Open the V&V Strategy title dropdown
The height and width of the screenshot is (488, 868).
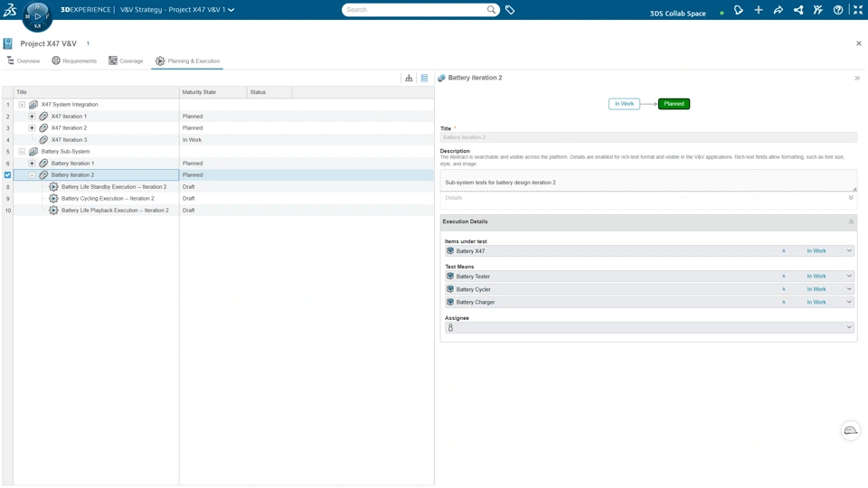(x=231, y=10)
